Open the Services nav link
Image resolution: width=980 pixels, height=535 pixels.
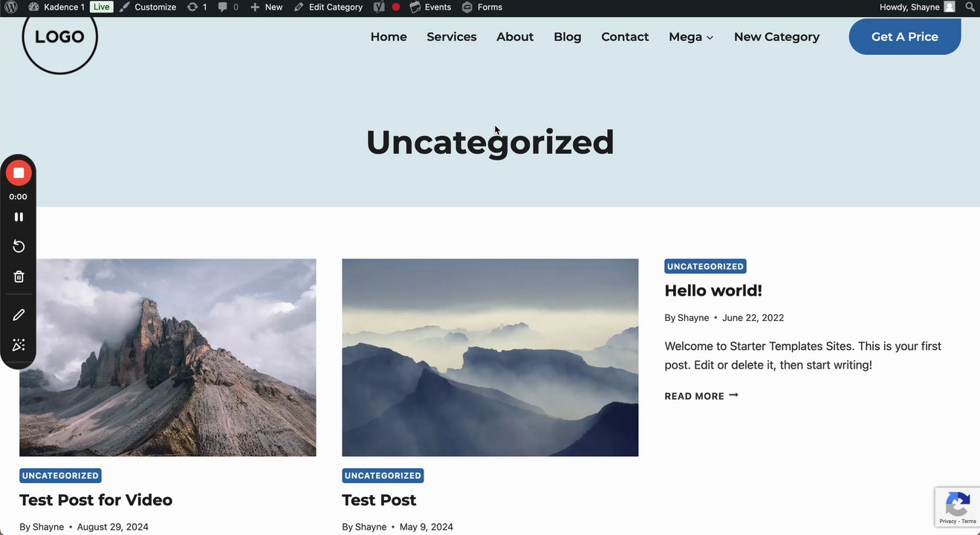click(x=452, y=36)
